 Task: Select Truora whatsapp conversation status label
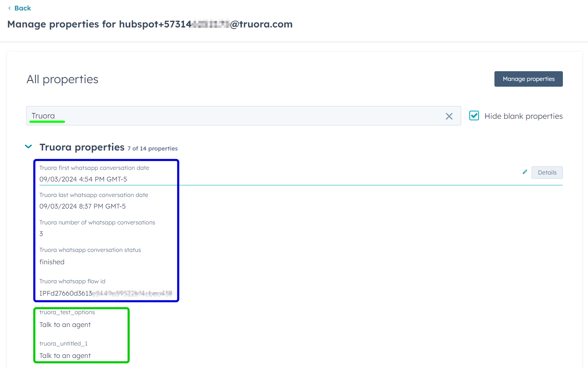(90, 250)
